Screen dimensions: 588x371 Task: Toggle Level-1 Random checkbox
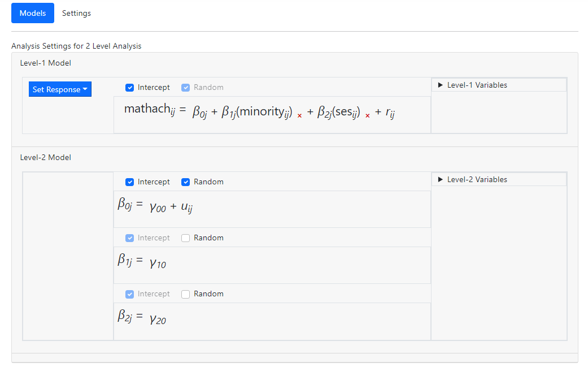tap(185, 88)
